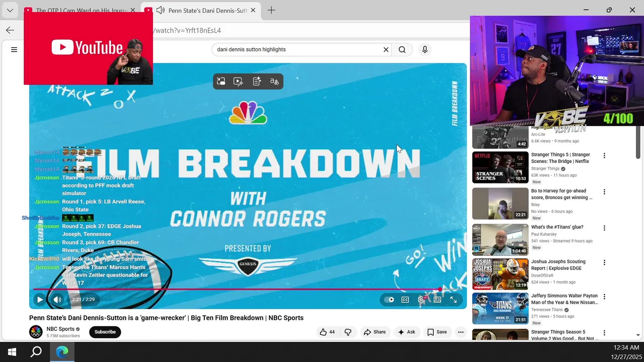The width and height of the screenshot is (644, 362).
Task: Open a new browser tab
Action: tap(271, 10)
